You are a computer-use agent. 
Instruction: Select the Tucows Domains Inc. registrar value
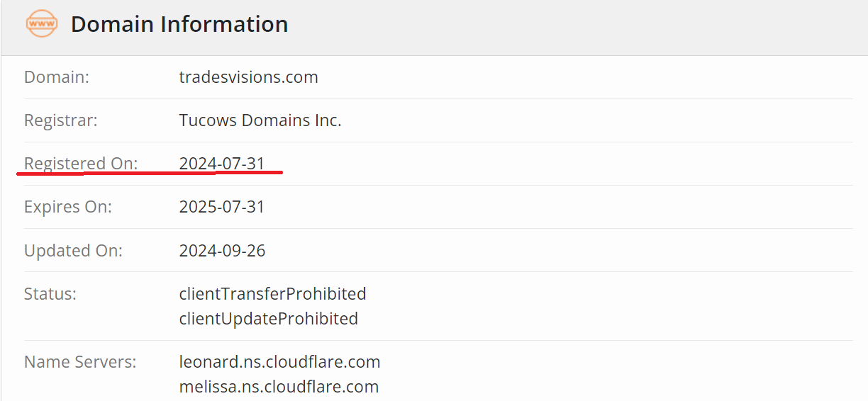tap(260, 120)
